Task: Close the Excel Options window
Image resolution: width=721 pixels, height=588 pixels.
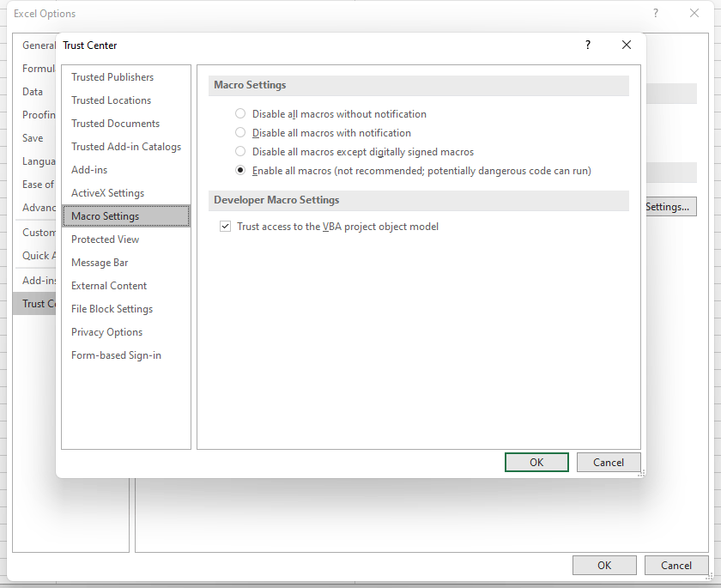Action: point(694,14)
